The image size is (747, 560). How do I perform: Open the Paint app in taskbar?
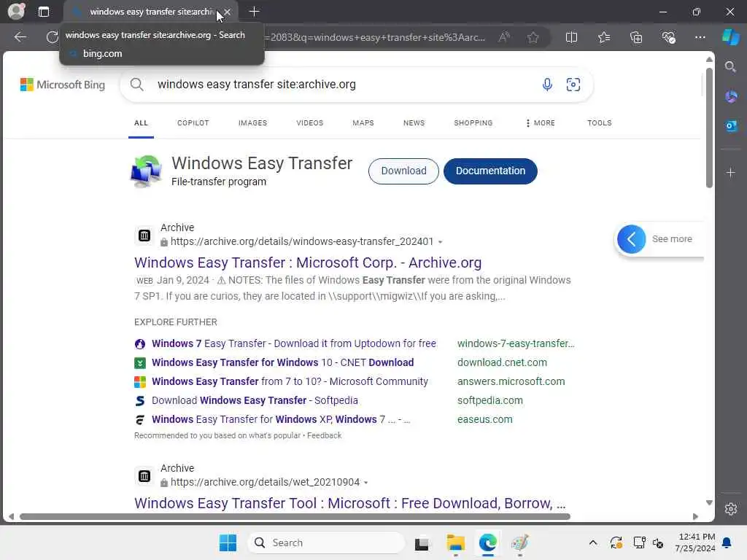519,542
